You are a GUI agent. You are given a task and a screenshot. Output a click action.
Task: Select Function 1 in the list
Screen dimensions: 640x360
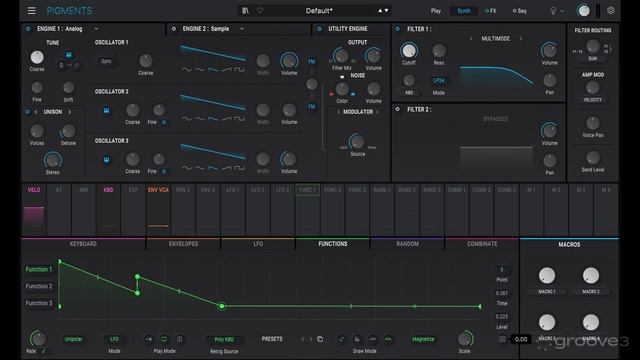coord(39,269)
